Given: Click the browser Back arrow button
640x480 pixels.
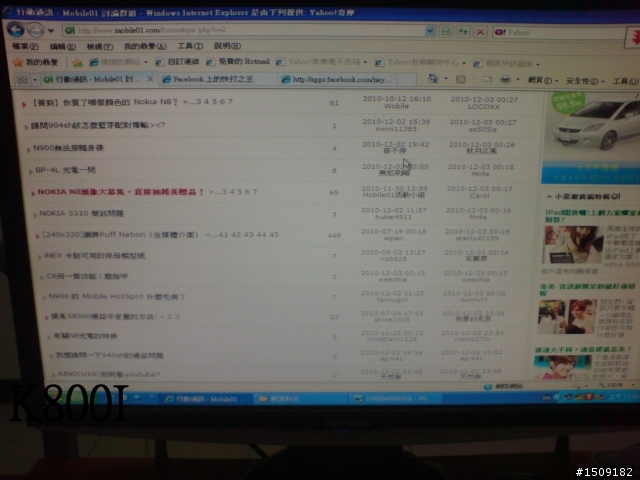Looking at the screenshot, I should click(x=16, y=30).
